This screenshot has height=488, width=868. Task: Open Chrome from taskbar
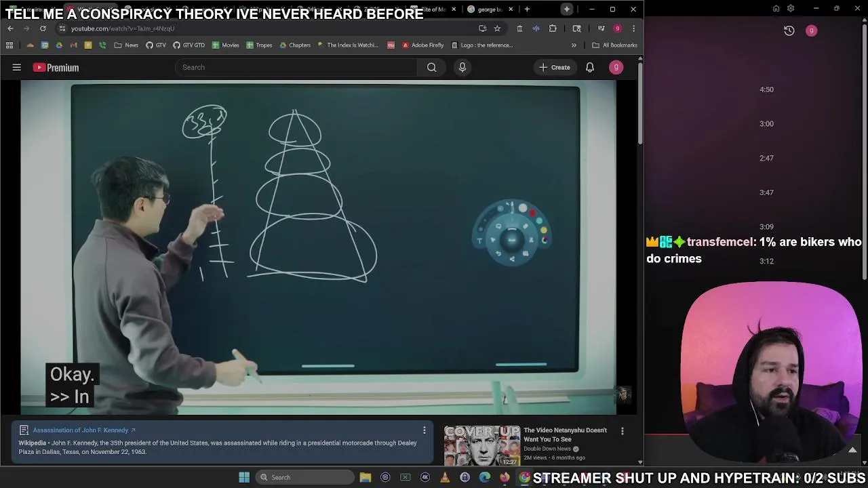coord(524,477)
